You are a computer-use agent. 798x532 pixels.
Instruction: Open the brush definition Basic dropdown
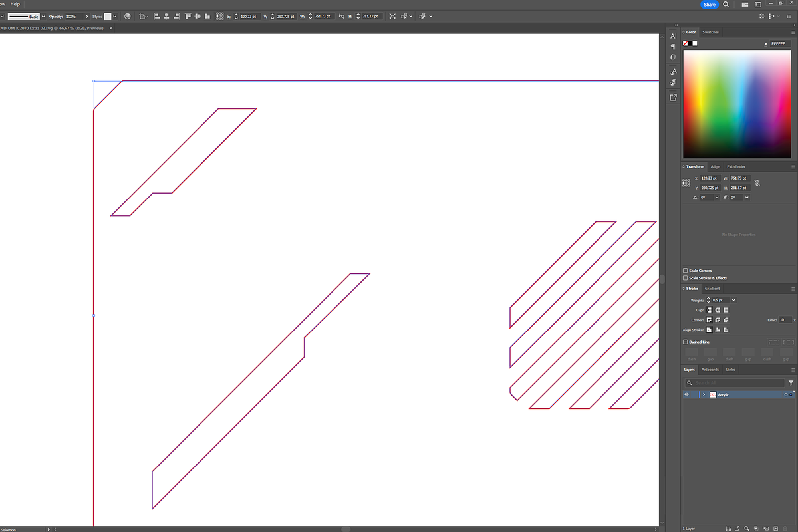click(43, 16)
